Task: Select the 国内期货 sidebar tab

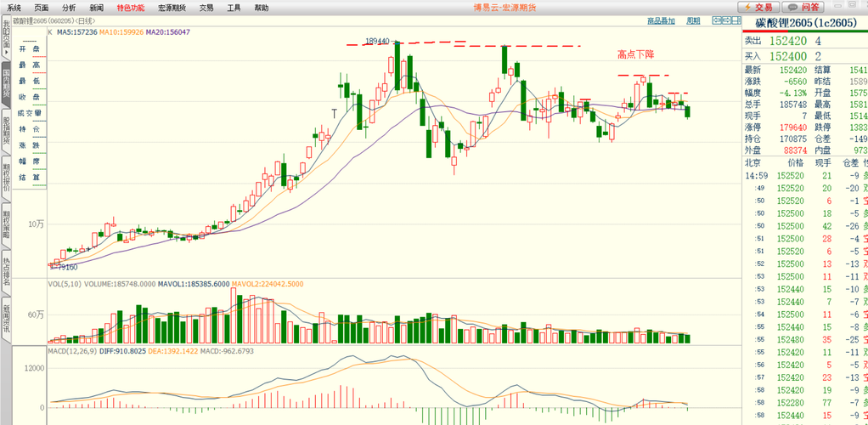Action: point(6,85)
